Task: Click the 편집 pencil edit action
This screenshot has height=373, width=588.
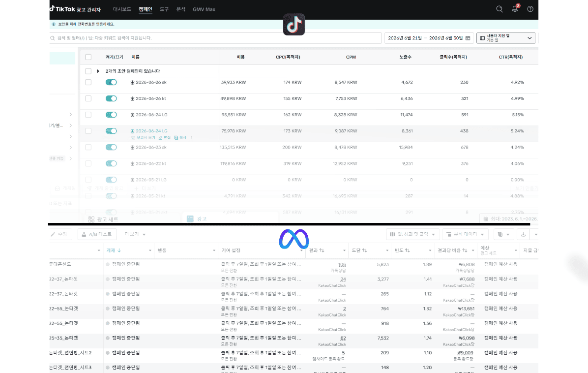Action: pos(164,138)
